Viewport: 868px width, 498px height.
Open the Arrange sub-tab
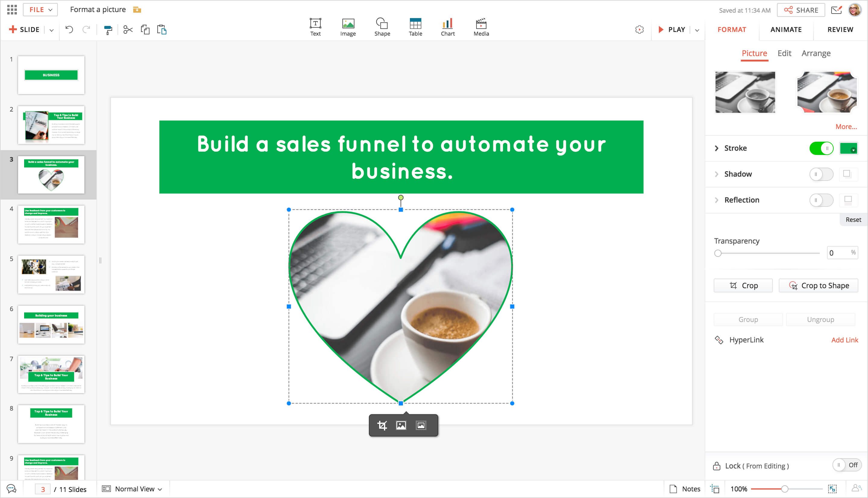click(816, 53)
